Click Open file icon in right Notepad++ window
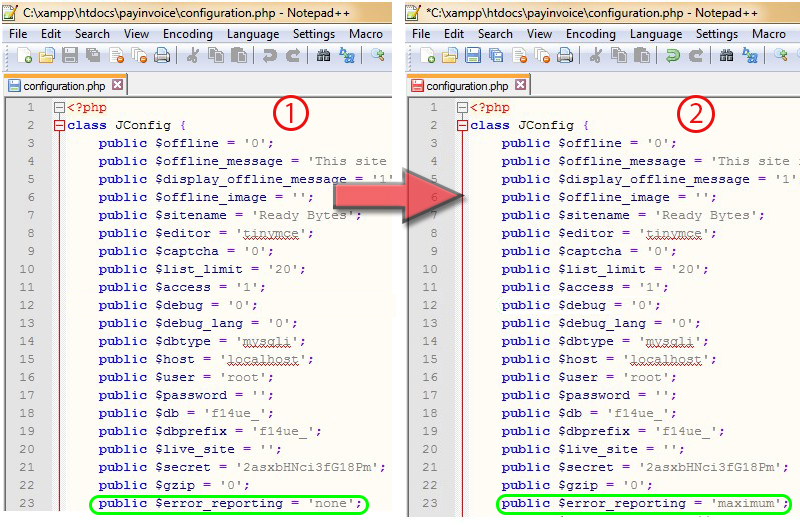The image size is (800, 525). tap(450, 55)
